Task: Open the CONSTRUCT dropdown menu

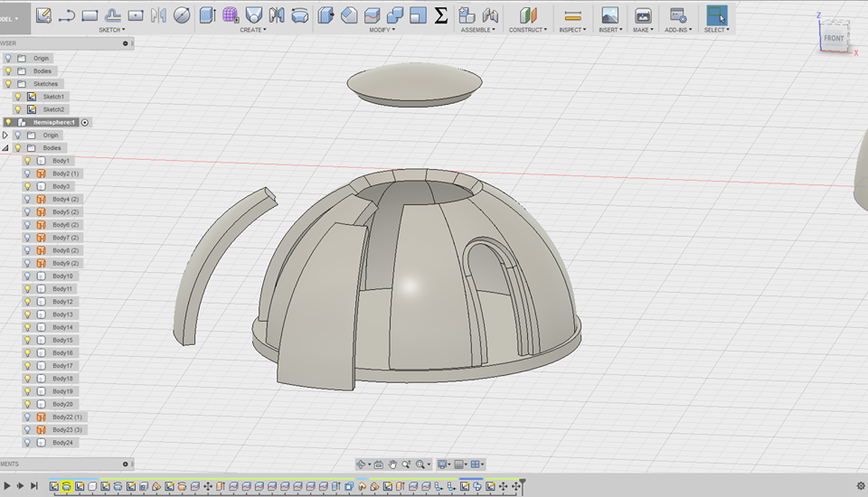Action: pos(527,30)
